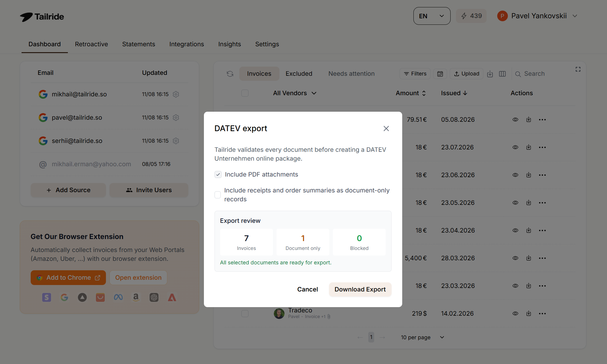Open Pavel Yankovskii account menu

pos(537,16)
